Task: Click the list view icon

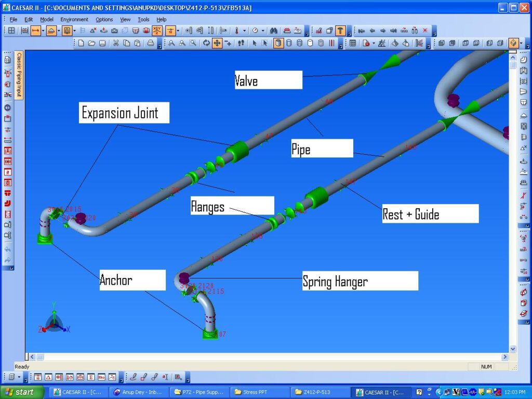Action: coord(353,43)
